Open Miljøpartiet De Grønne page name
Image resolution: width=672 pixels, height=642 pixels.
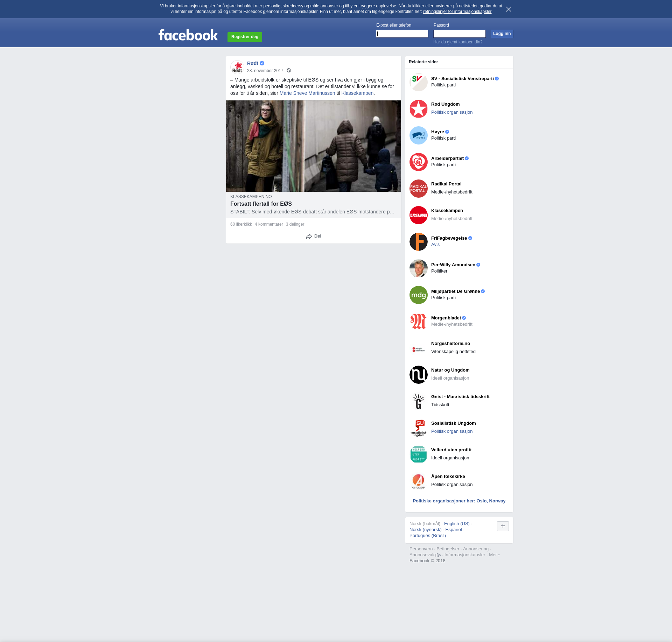456,291
